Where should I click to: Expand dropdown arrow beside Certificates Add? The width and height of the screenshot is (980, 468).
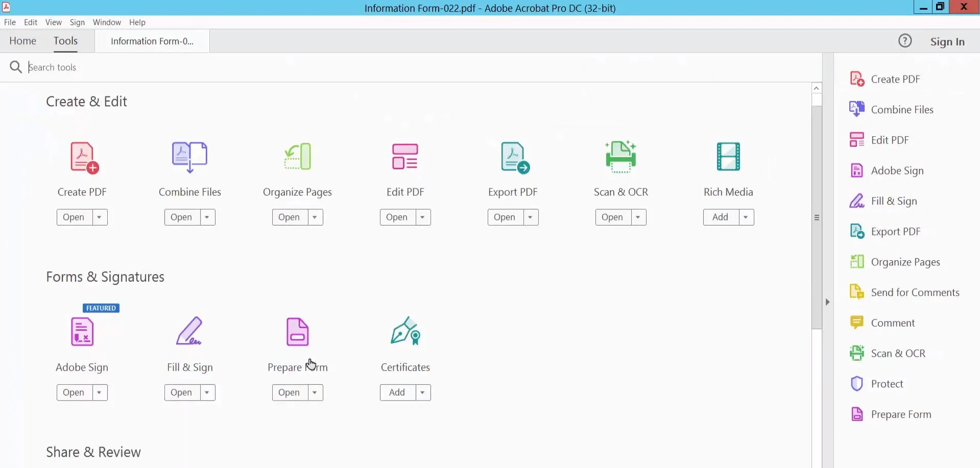(422, 392)
